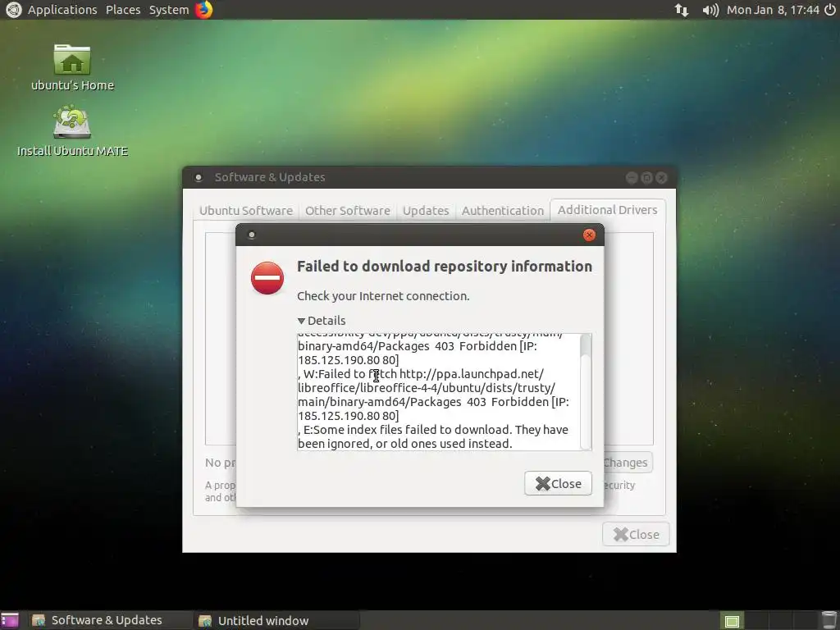Maximize the Software & Updates window
Viewport: 840px width, 630px height.
(646, 177)
